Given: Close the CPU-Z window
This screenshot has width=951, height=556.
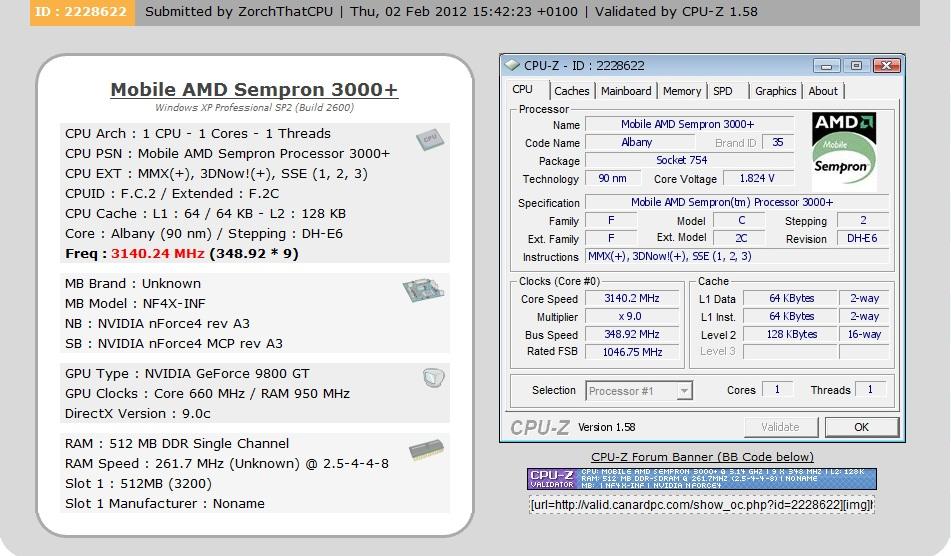Looking at the screenshot, I should 887,65.
